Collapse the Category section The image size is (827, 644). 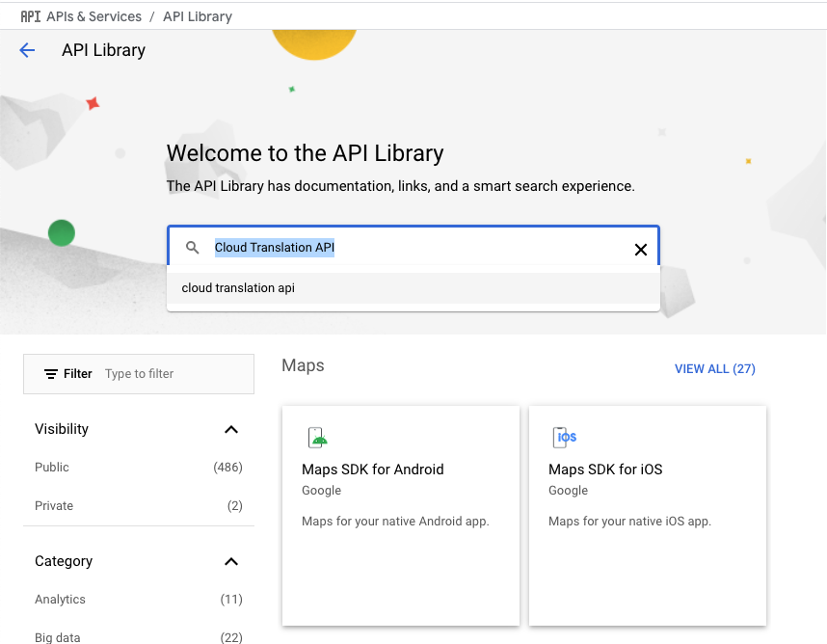click(x=231, y=562)
